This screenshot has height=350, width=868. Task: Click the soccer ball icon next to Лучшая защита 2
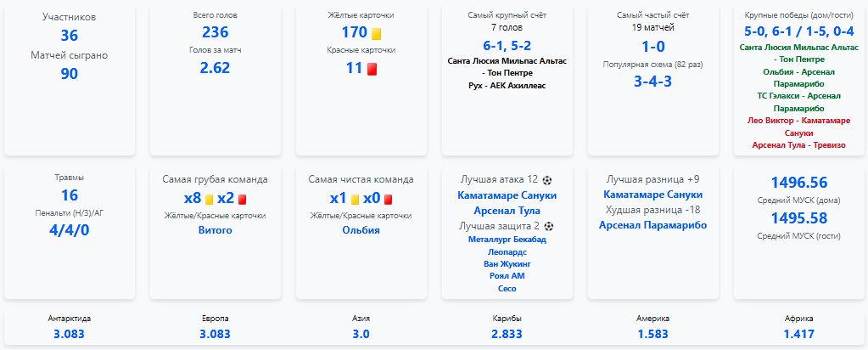(x=549, y=226)
